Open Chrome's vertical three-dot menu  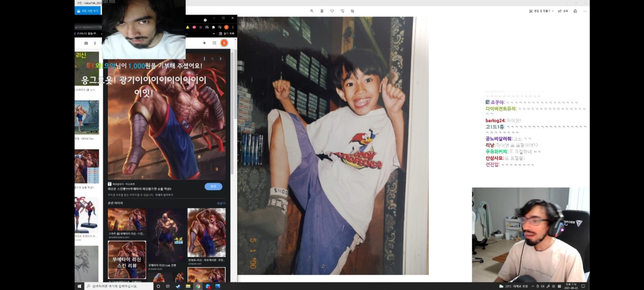pyautogui.click(x=233, y=27)
